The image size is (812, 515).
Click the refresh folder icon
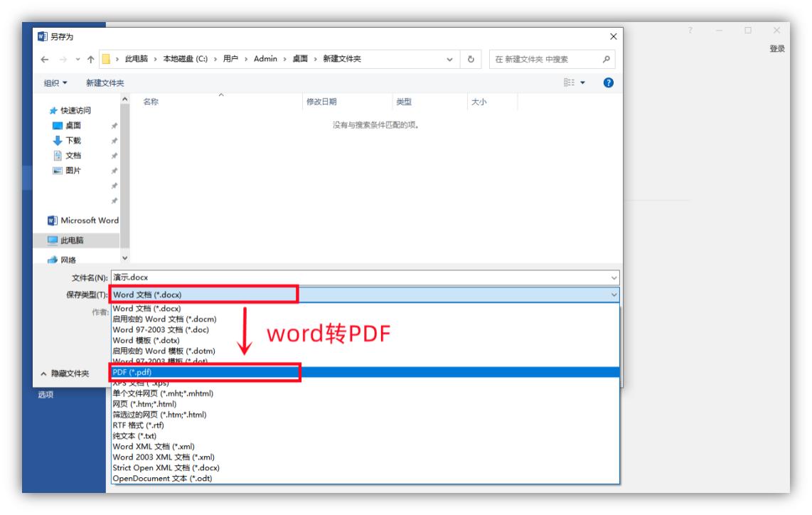pyautogui.click(x=471, y=59)
